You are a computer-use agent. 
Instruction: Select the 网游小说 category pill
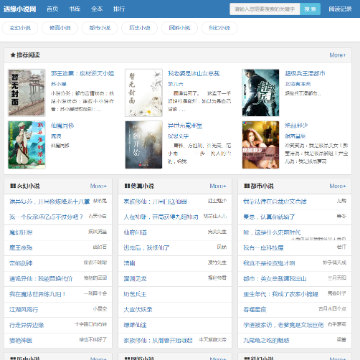(179, 28)
